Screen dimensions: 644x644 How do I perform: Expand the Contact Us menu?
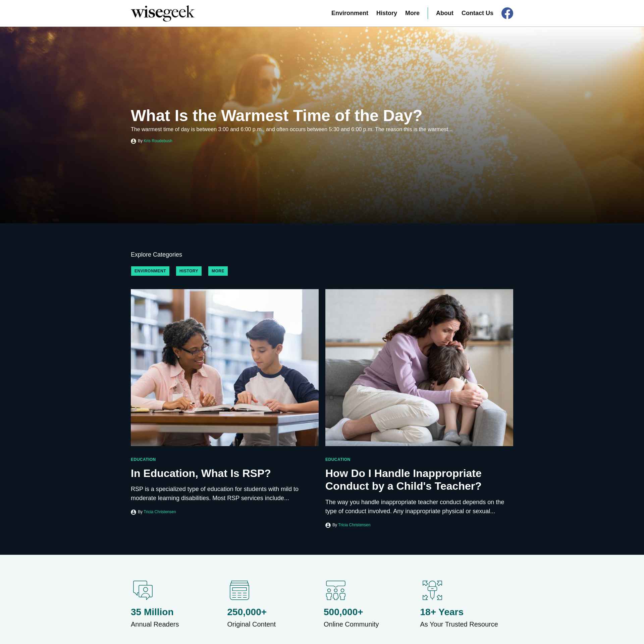coord(477,13)
